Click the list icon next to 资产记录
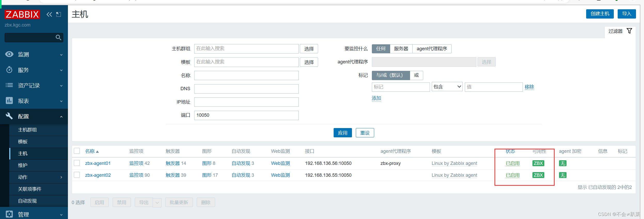Image resolution: width=644 pixels, height=219 pixels. coord(9,85)
